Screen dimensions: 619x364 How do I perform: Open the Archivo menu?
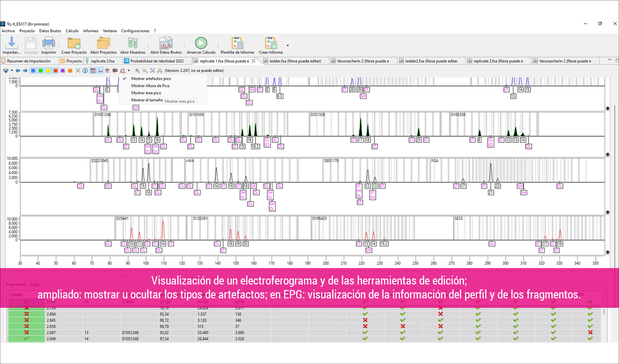click(8, 31)
